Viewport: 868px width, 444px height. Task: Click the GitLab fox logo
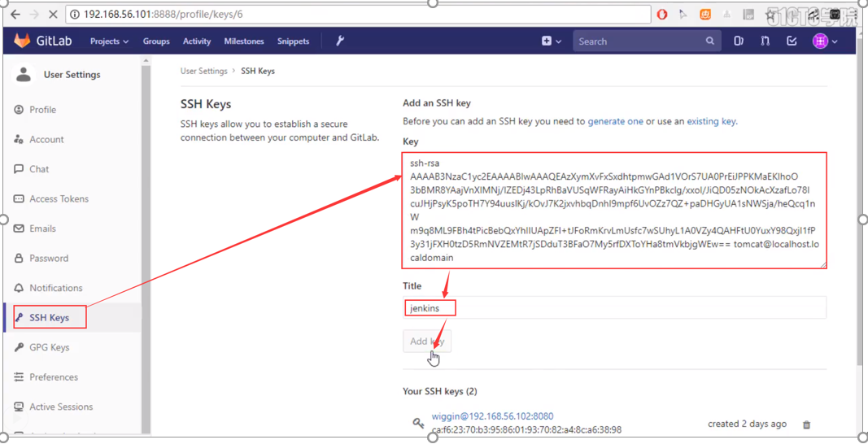click(22, 41)
